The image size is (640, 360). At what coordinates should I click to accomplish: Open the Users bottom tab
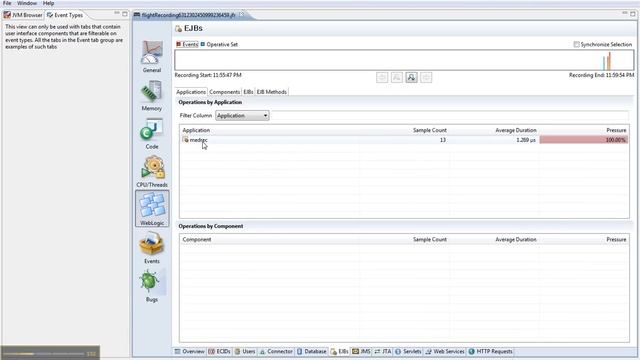pyautogui.click(x=245, y=351)
